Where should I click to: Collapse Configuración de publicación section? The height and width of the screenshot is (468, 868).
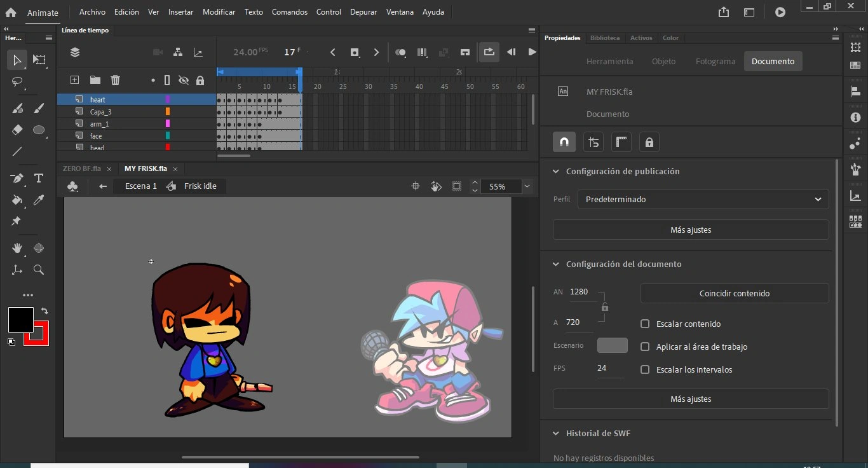[556, 172]
